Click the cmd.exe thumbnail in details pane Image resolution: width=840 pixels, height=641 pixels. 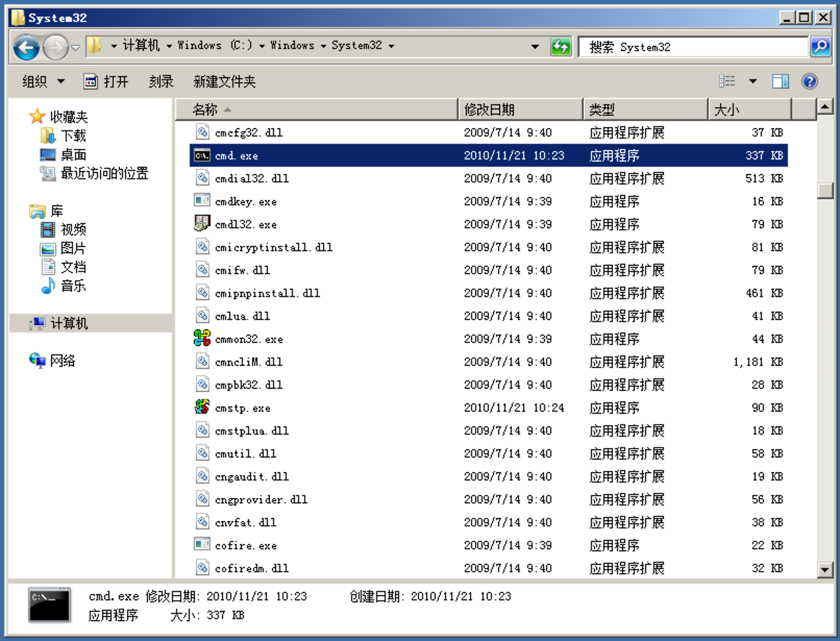pyautogui.click(x=50, y=605)
